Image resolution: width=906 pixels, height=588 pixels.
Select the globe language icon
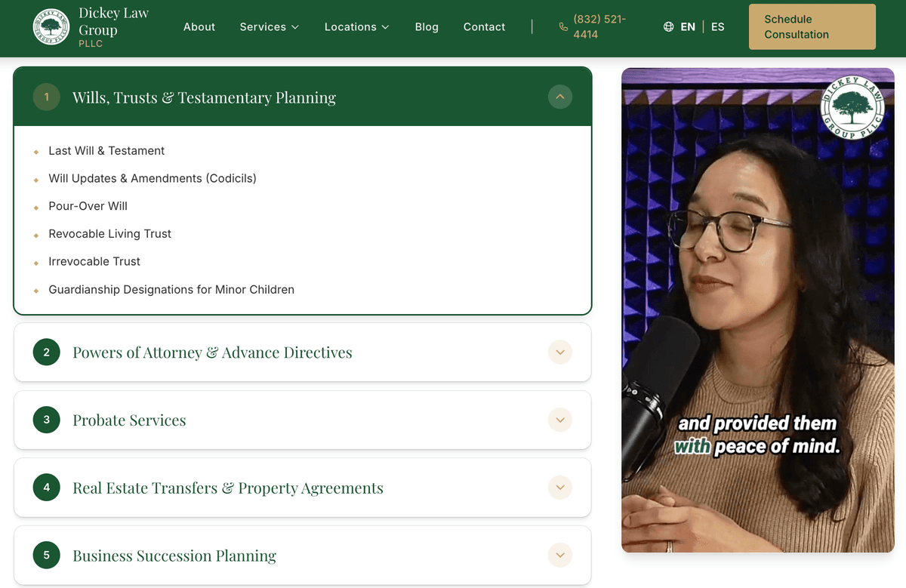pyautogui.click(x=668, y=26)
